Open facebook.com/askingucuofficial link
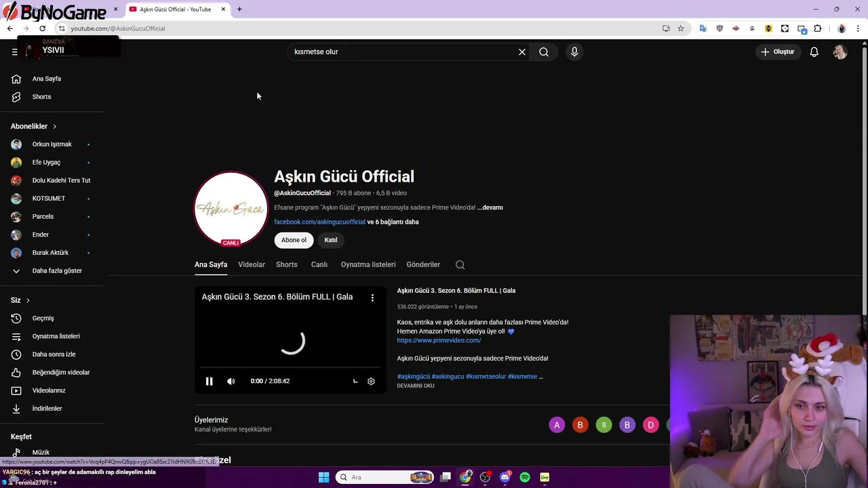This screenshot has width=868, height=488. point(319,222)
